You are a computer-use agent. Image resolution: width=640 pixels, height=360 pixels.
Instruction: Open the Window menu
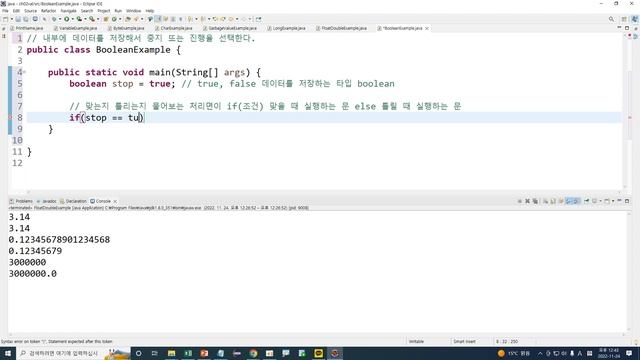tap(133, 11)
